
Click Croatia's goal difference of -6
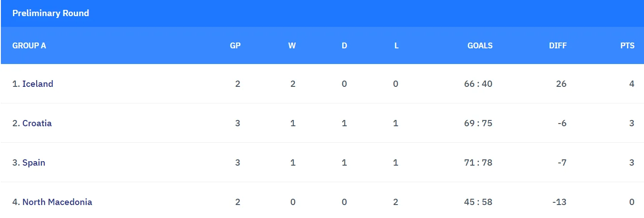click(562, 123)
